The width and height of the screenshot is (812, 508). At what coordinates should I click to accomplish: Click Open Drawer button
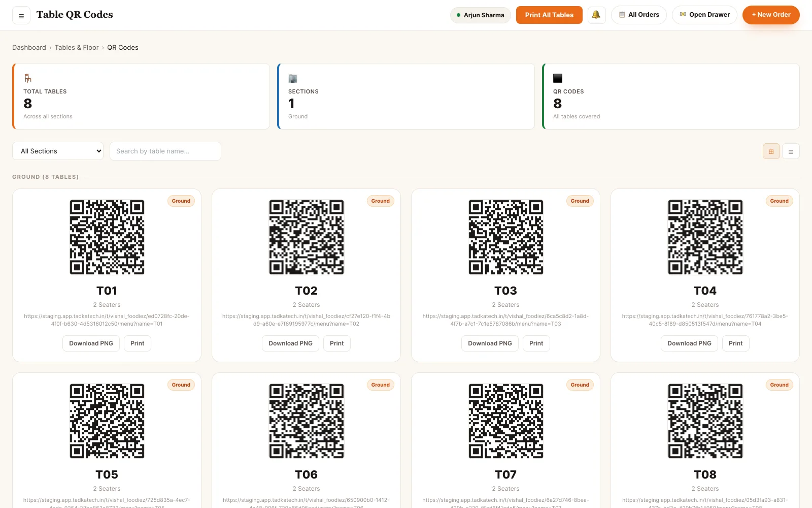[x=704, y=15]
